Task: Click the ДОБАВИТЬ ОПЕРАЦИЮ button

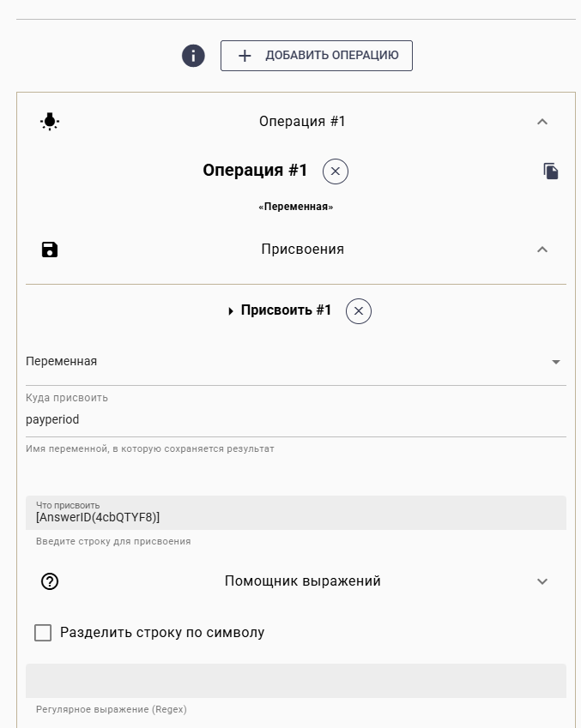Action: [x=317, y=55]
